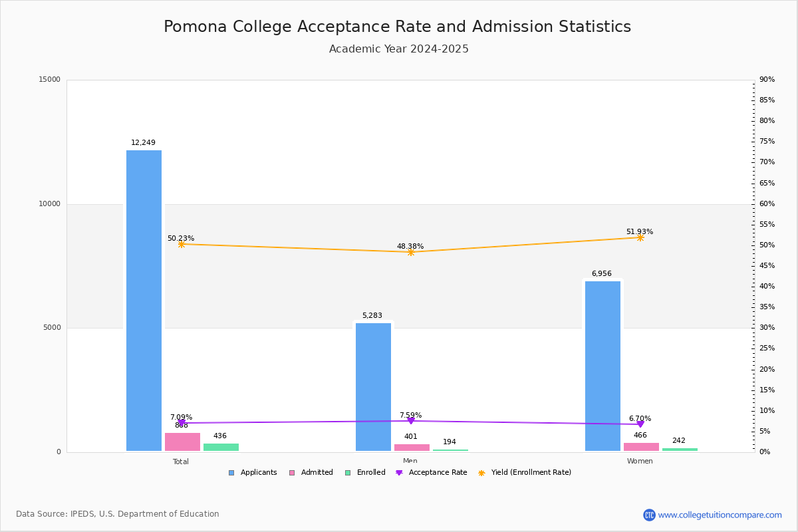Click the Total yield 50.23% star marker
The height and width of the screenshot is (532, 798).
[x=182, y=245]
